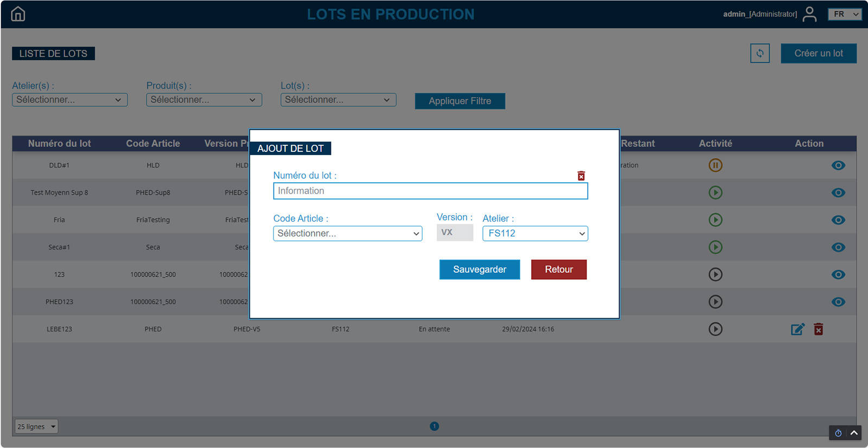
Task: Click the PHED-Sup8 code article cell
Action: click(x=153, y=193)
